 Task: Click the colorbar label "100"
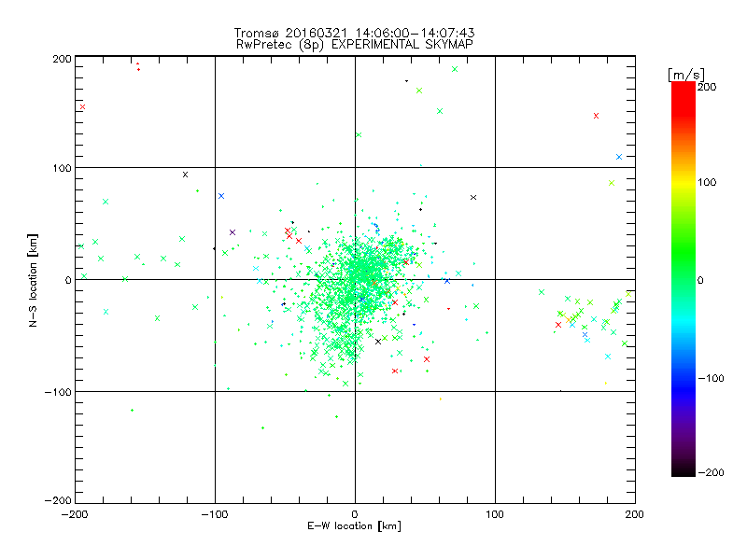707,182
